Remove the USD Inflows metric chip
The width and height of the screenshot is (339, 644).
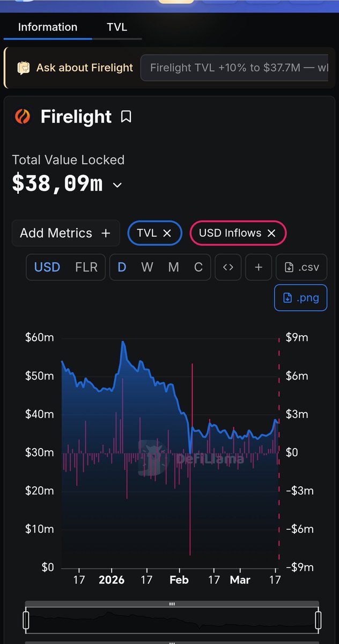click(271, 233)
